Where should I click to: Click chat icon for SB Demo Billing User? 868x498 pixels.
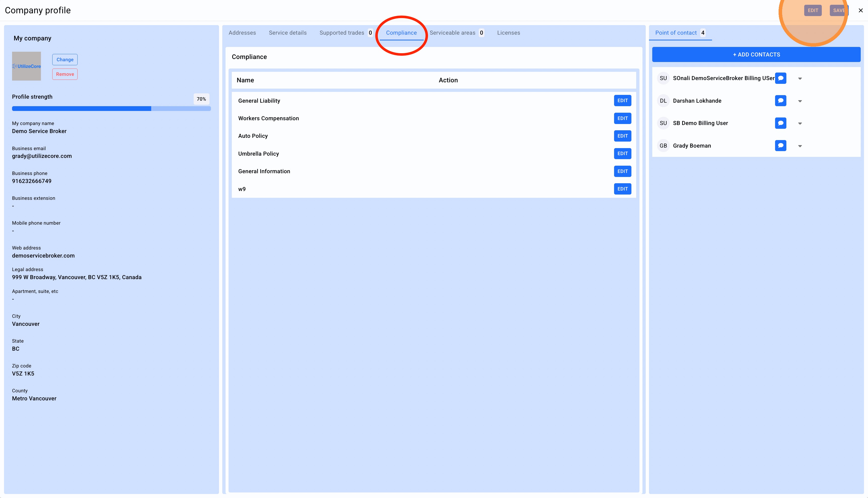(x=780, y=123)
